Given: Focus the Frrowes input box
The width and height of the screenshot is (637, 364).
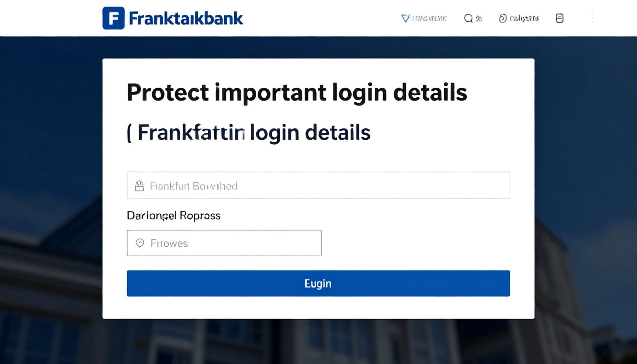Looking at the screenshot, I should coord(224,243).
